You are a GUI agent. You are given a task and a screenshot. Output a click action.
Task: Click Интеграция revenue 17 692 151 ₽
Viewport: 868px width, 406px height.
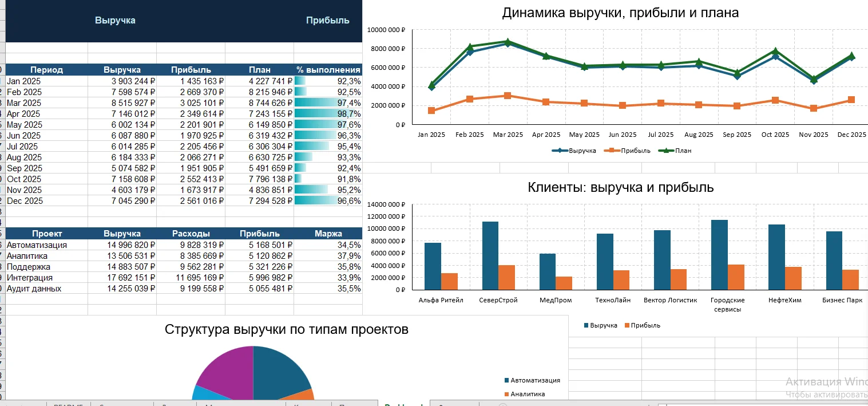click(x=122, y=278)
